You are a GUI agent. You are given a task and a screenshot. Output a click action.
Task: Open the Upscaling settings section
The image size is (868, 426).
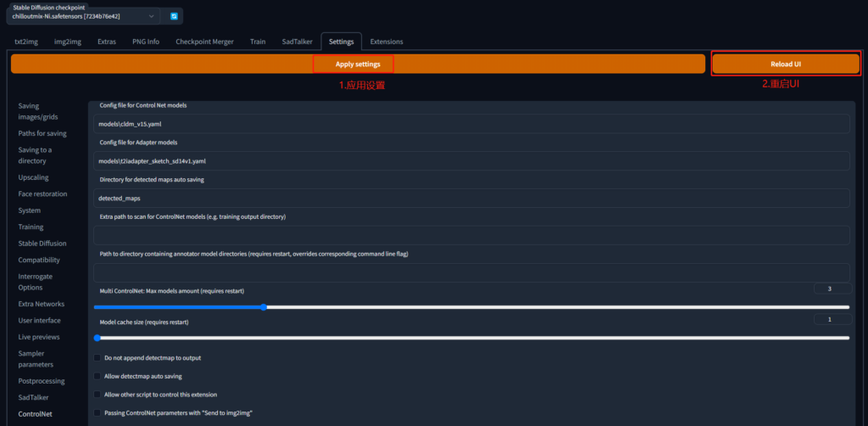tap(33, 177)
